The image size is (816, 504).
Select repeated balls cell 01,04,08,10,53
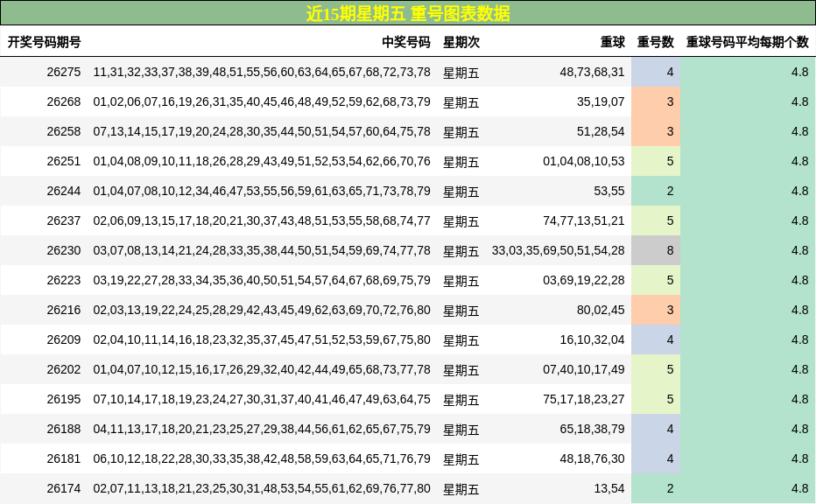pyautogui.click(x=584, y=161)
